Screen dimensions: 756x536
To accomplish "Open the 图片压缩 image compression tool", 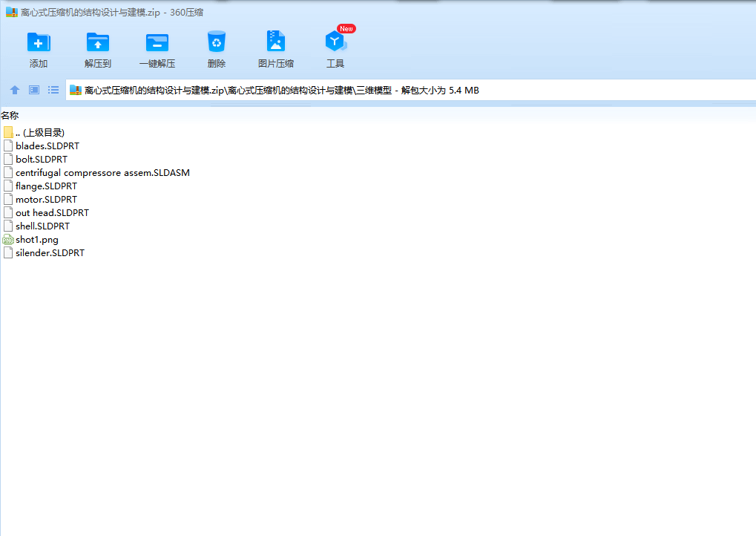I will click(x=276, y=42).
